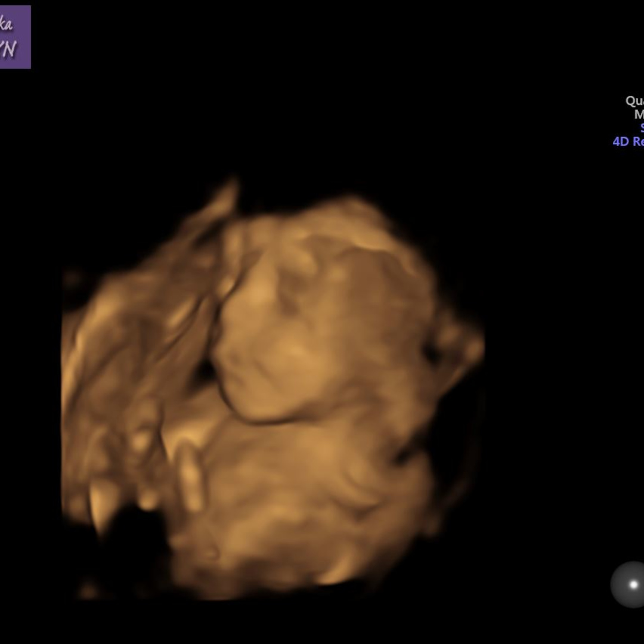Select the blue 'S' parameter label
The image size is (644, 644).
(x=641, y=128)
